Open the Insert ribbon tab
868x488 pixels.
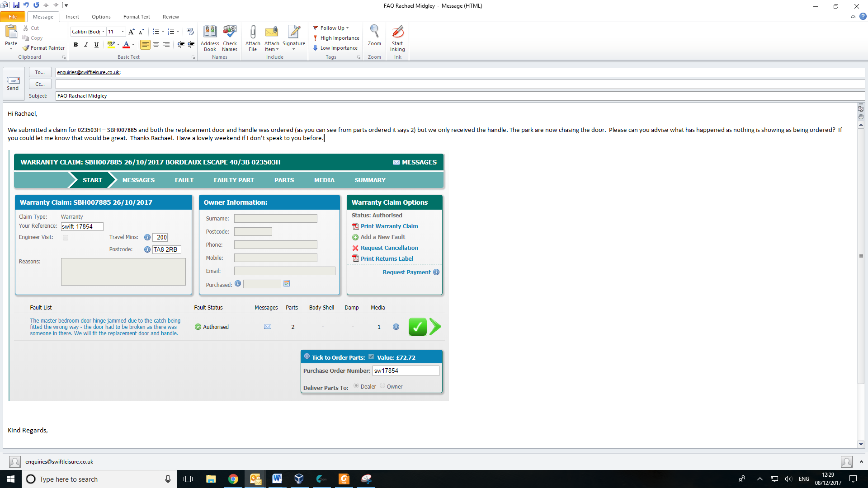(72, 17)
